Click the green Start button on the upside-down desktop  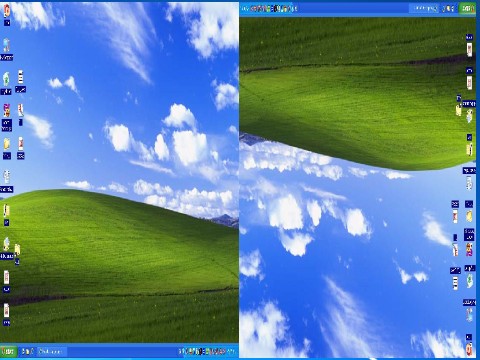point(467,8)
